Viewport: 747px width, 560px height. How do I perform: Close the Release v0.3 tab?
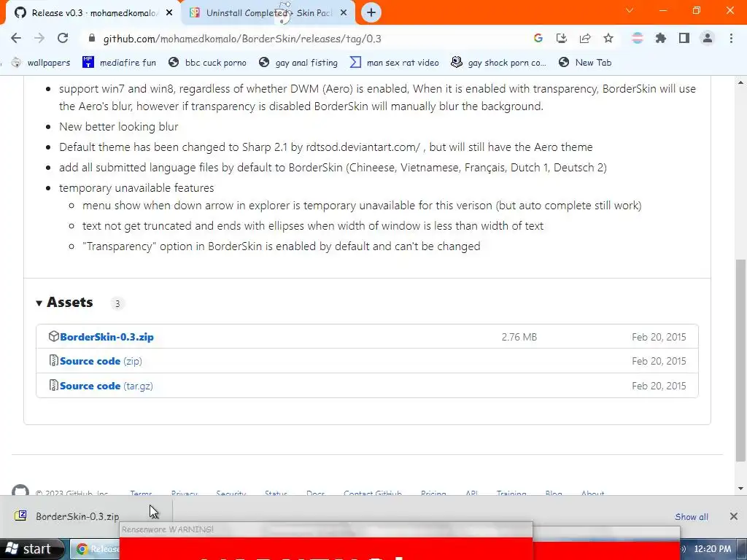click(169, 13)
